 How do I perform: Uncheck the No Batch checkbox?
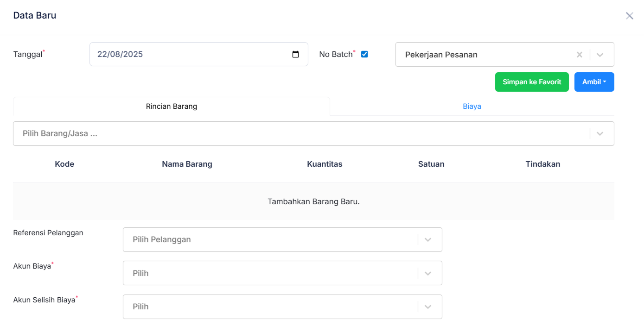coord(364,54)
